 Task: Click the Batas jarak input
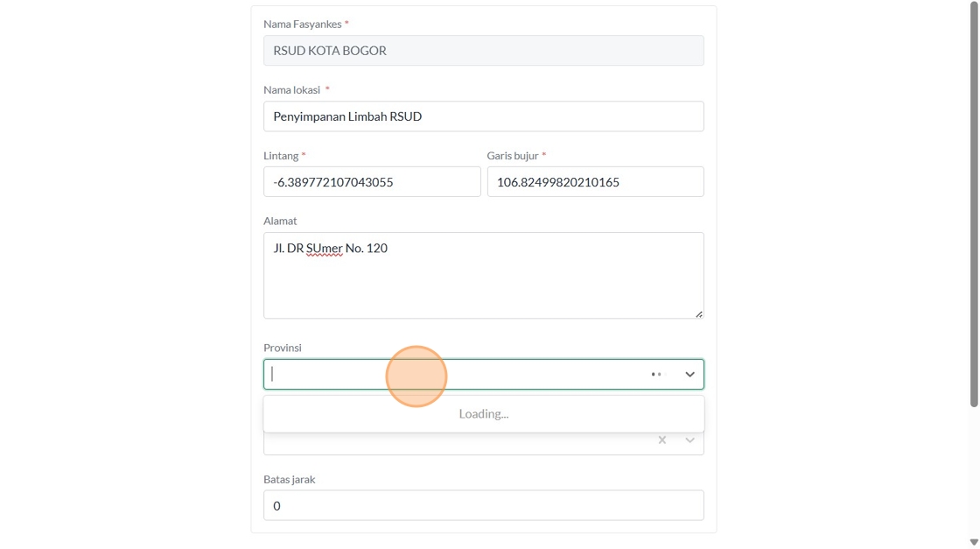point(483,506)
